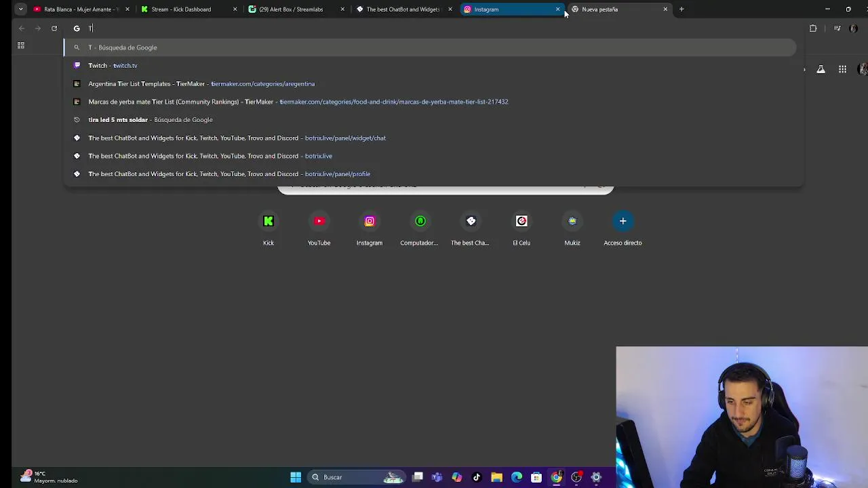
Task: Open the weather widget showing 16°C
Action: (x=49, y=477)
